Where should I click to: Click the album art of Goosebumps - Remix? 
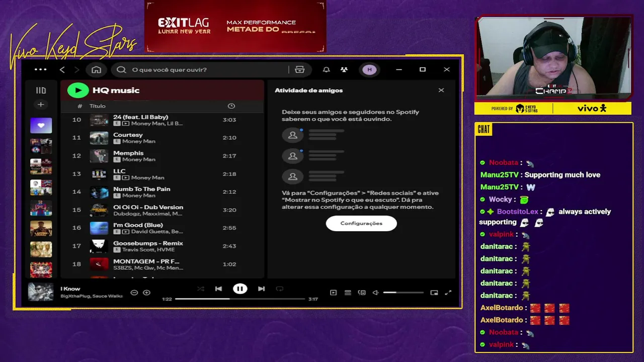(99, 246)
